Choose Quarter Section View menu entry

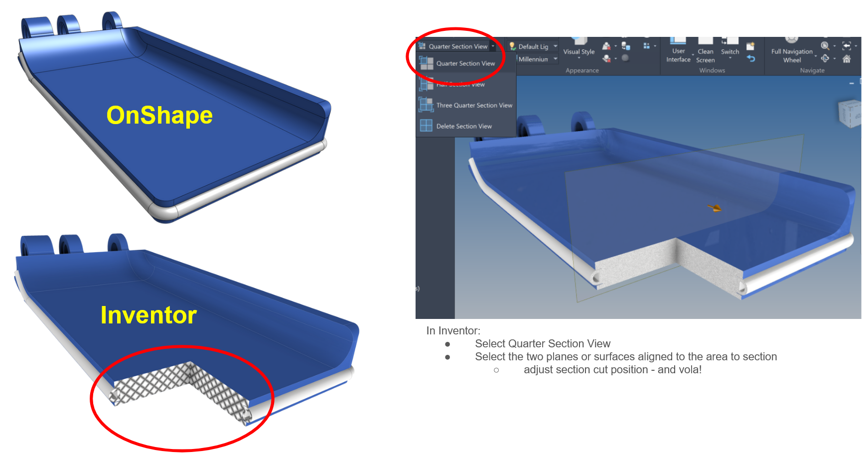pos(465,63)
